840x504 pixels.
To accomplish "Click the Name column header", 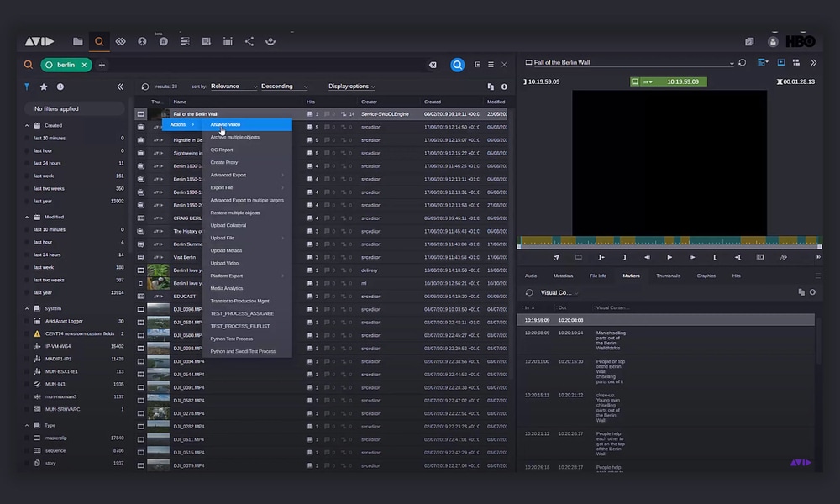I will [180, 102].
